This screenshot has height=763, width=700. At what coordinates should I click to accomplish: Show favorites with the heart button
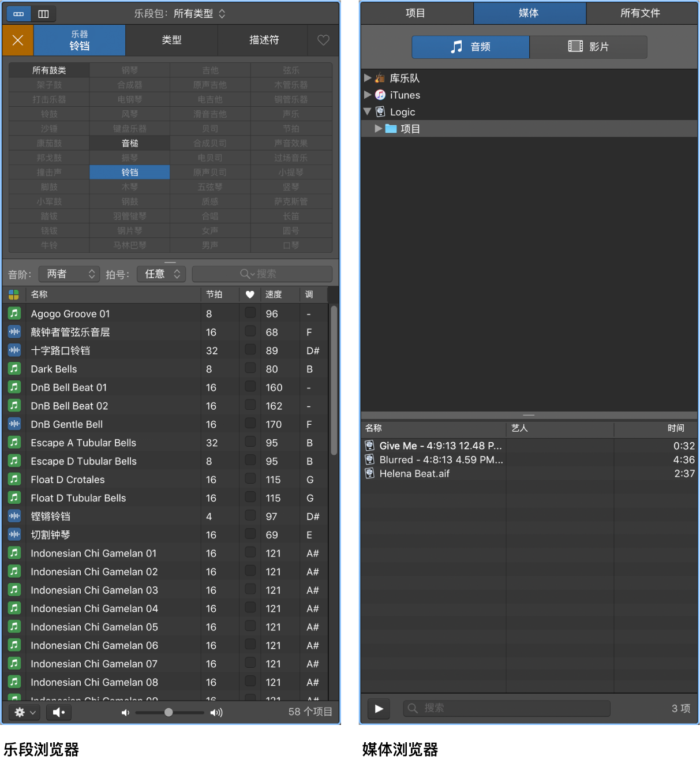[323, 40]
